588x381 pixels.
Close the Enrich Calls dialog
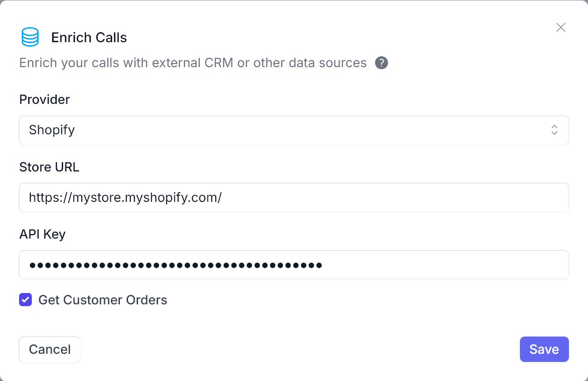(x=561, y=28)
